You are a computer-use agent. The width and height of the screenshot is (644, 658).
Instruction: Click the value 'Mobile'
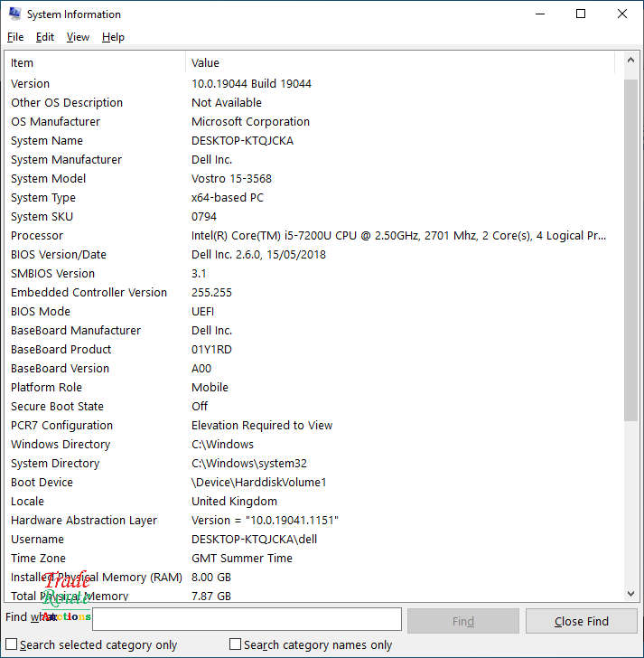[210, 388]
